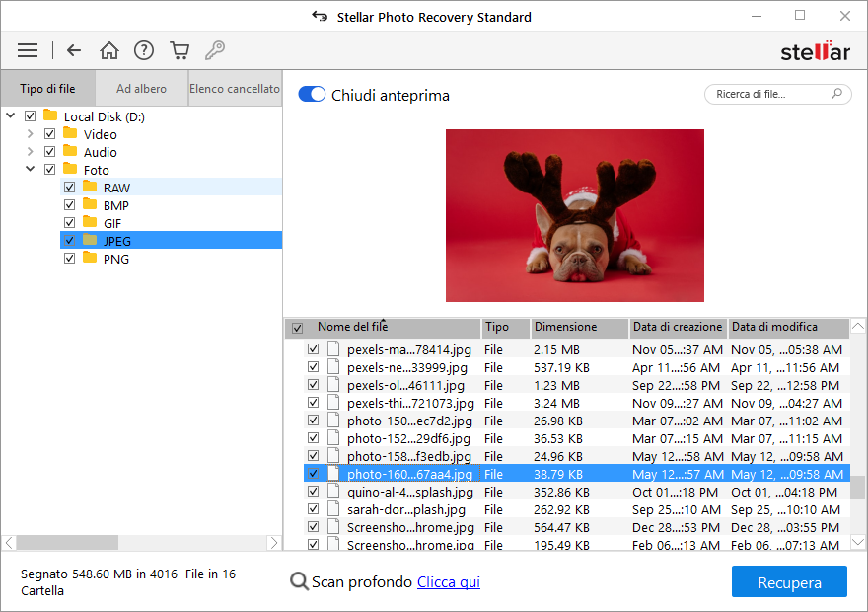Click the Audio folder icon
Image resolution: width=868 pixels, height=612 pixels.
point(70,151)
